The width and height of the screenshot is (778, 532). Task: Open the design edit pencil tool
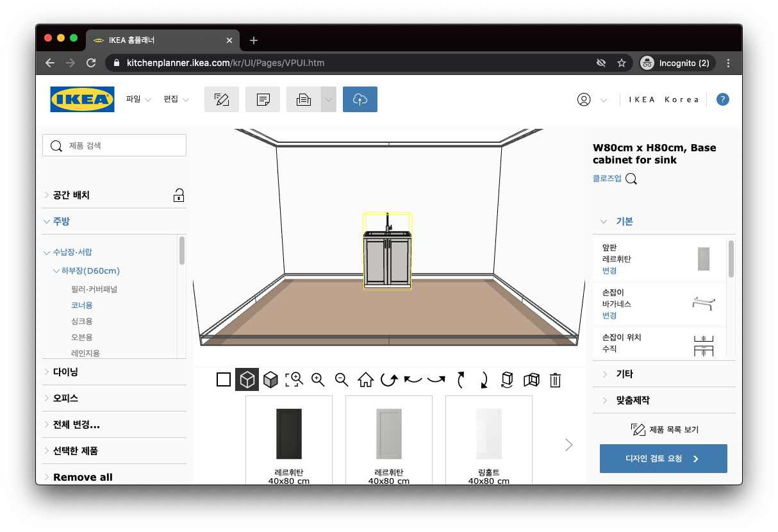[222, 99]
